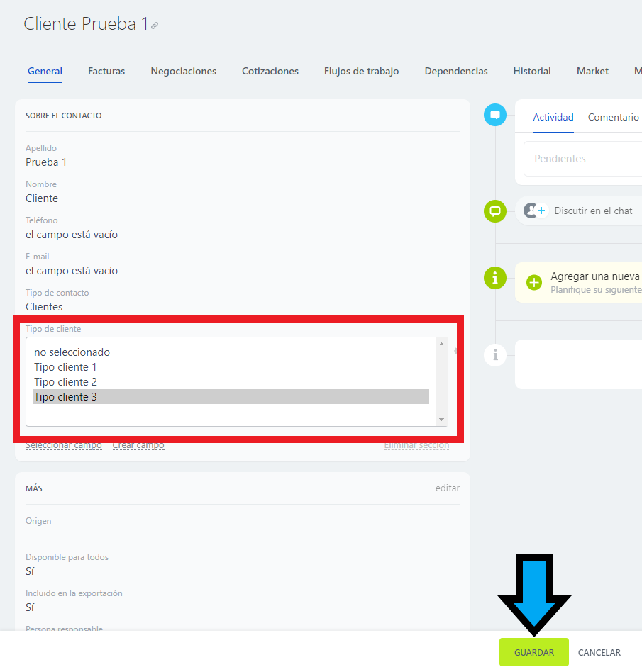Click the green chat bubble timeline icon
Viewport: 642px width, 672px height.
pos(494,211)
